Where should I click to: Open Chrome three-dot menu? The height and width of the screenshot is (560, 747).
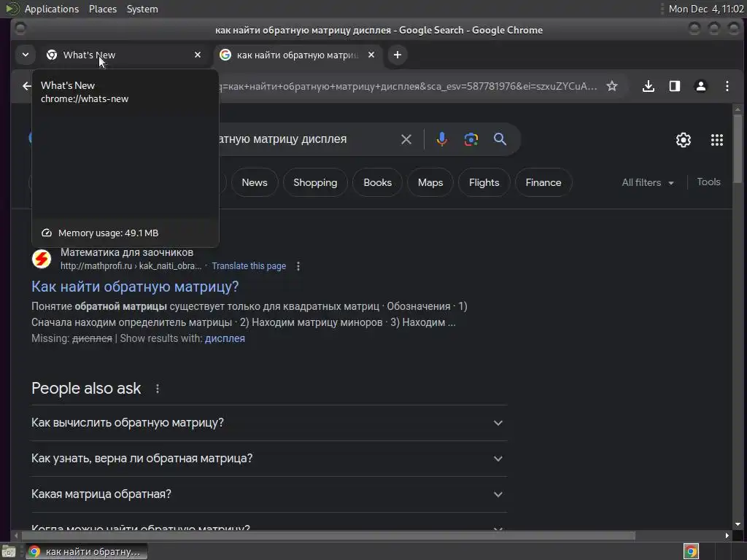(x=727, y=86)
